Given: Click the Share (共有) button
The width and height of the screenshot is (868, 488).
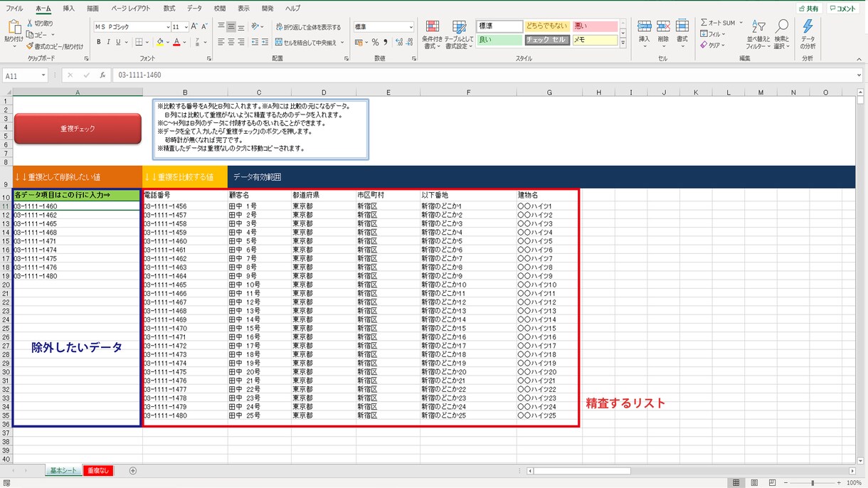Looking at the screenshot, I should coord(809,9).
